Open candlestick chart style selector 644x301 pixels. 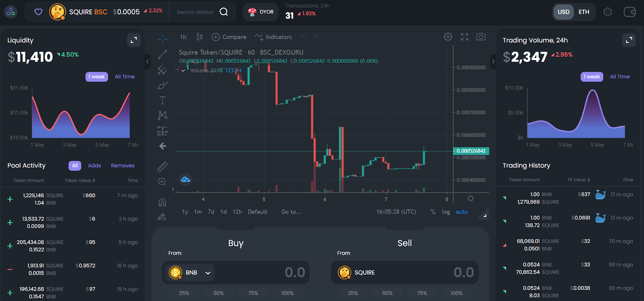[199, 37]
